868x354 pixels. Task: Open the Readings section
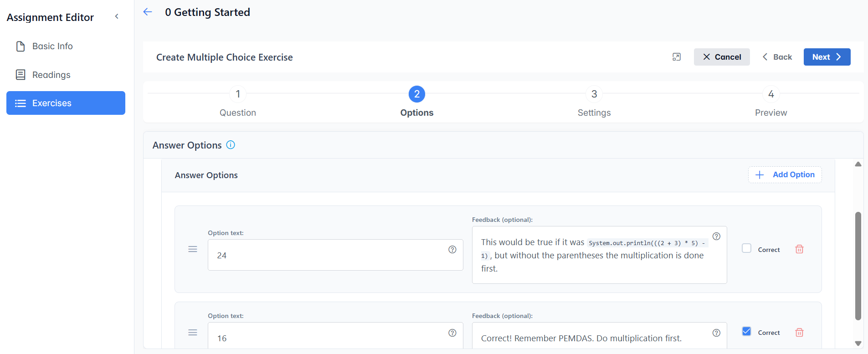(51, 75)
